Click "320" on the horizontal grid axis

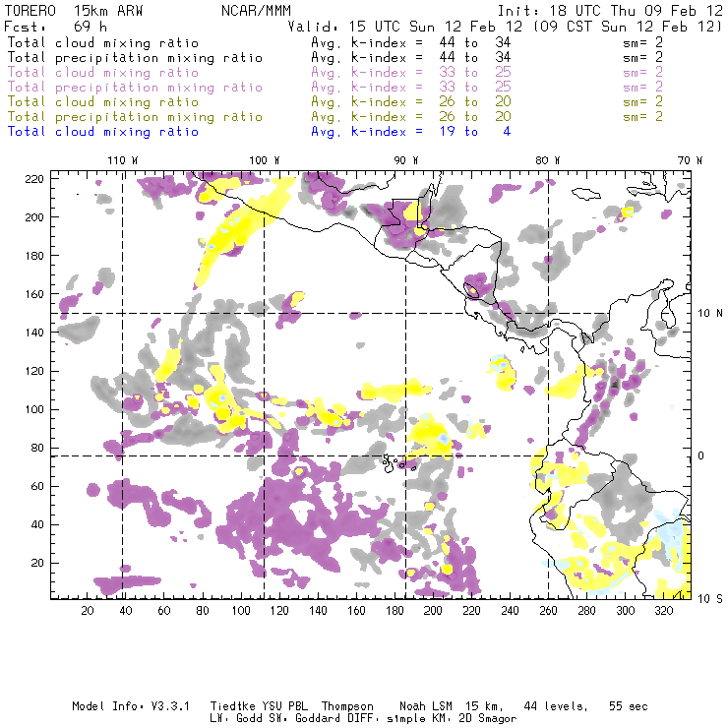663,611
